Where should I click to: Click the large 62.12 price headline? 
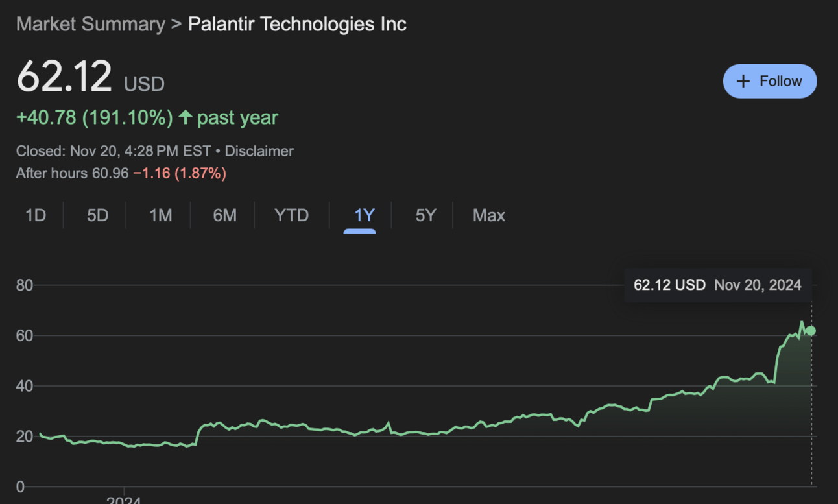click(64, 77)
